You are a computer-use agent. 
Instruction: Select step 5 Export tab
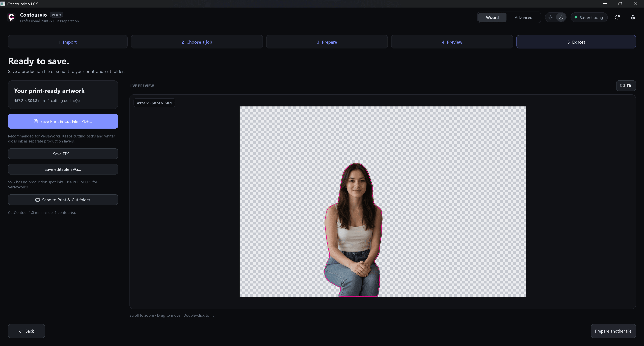coord(576,42)
